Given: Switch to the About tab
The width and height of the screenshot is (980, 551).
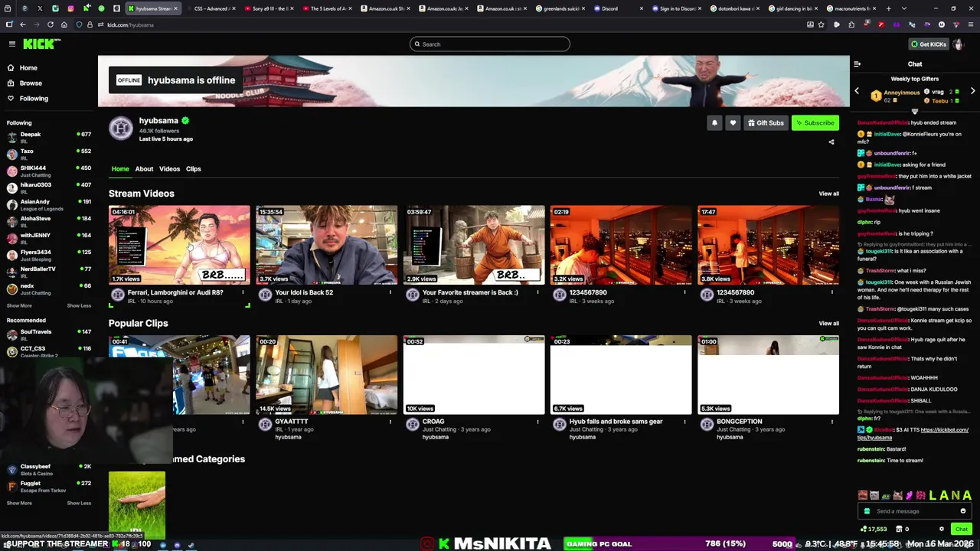Looking at the screenshot, I should (x=144, y=168).
